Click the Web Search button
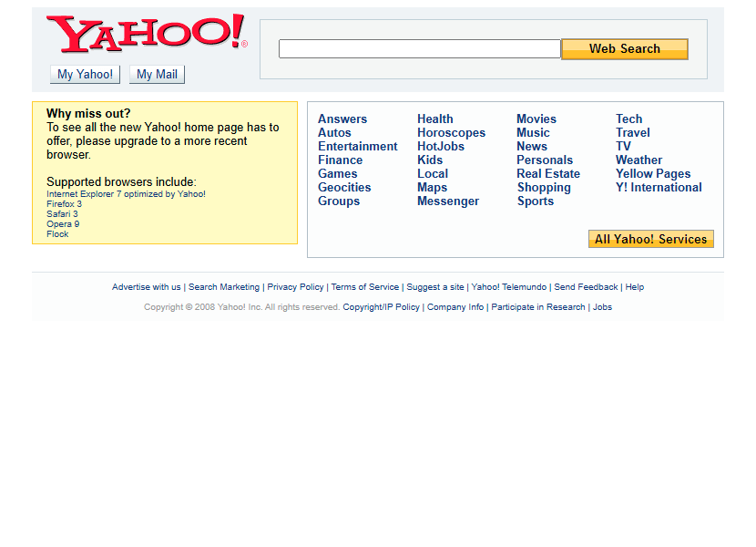The image size is (756, 547). click(624, 48)
